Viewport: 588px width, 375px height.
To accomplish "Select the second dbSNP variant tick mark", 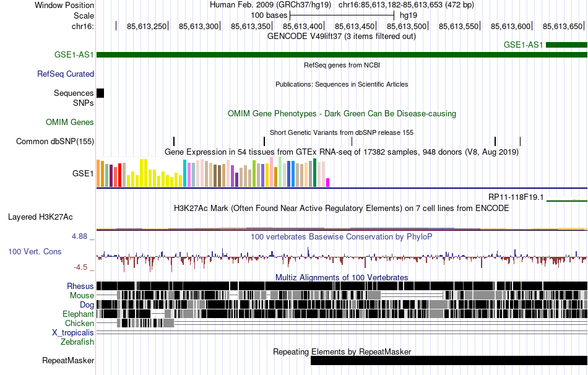I will tap(264, 141).
